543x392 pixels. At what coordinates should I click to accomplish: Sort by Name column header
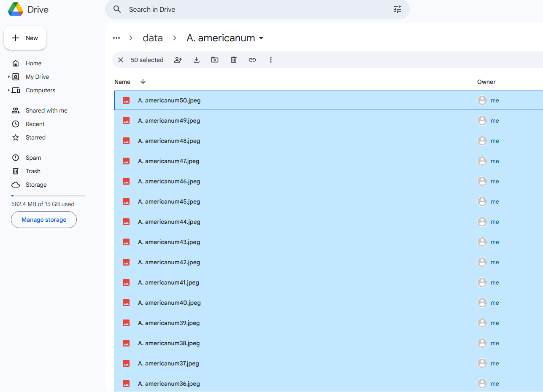122,82
